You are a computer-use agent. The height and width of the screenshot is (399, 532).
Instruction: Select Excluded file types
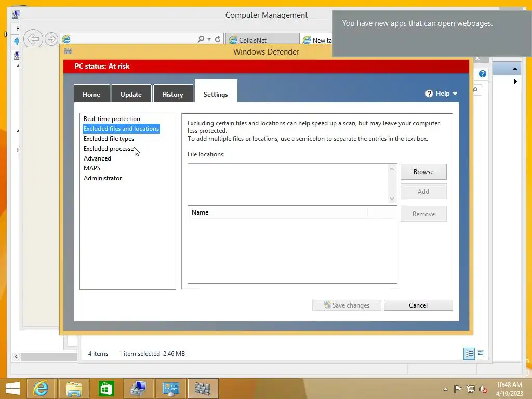(109, 138)
